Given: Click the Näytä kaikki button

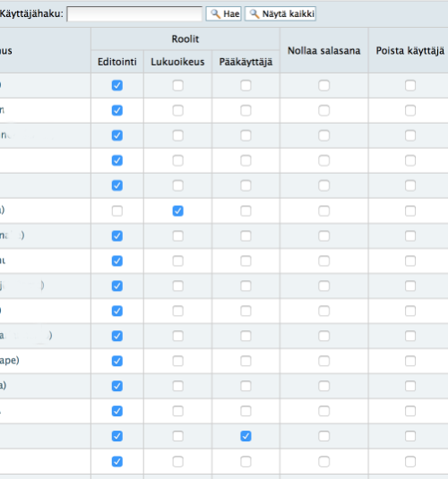Looking at the screenshot, I should (x=280, y=13).
